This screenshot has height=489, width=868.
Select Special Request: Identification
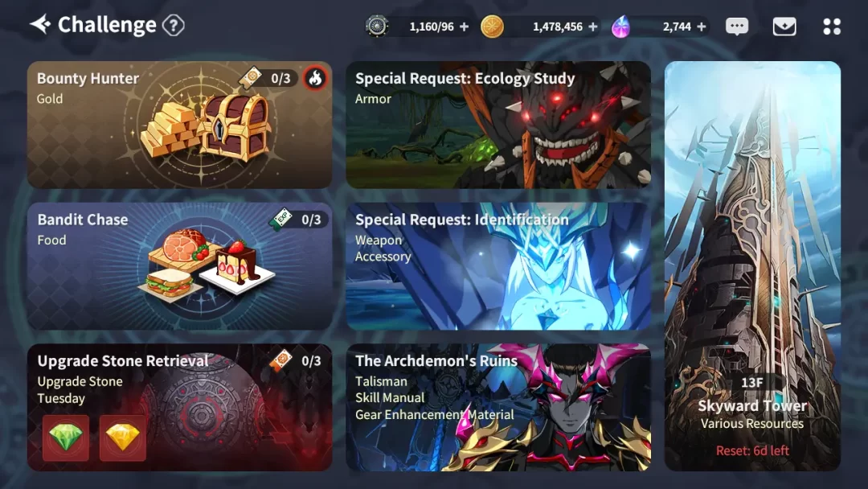pyautogui.click(x=498, y=266)
